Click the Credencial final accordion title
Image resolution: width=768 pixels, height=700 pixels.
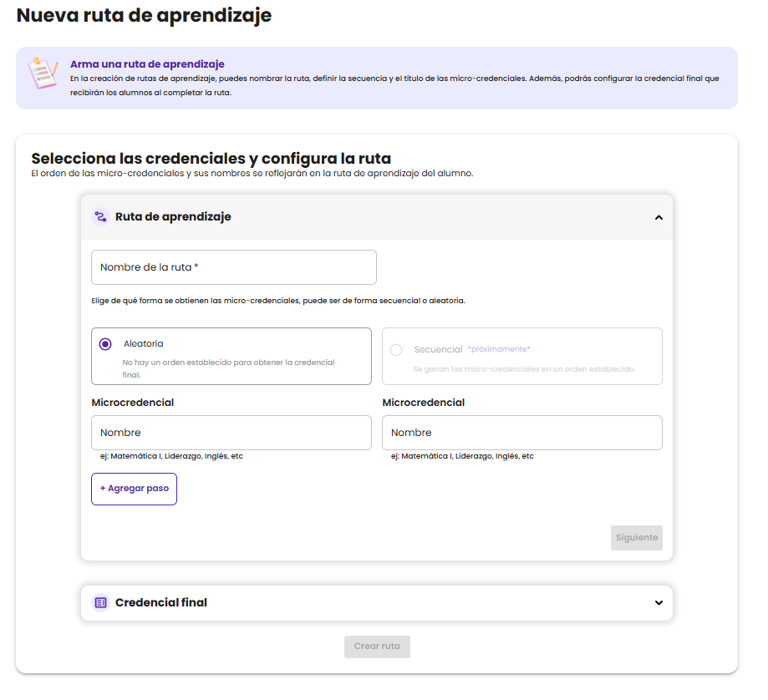(161, 602)
